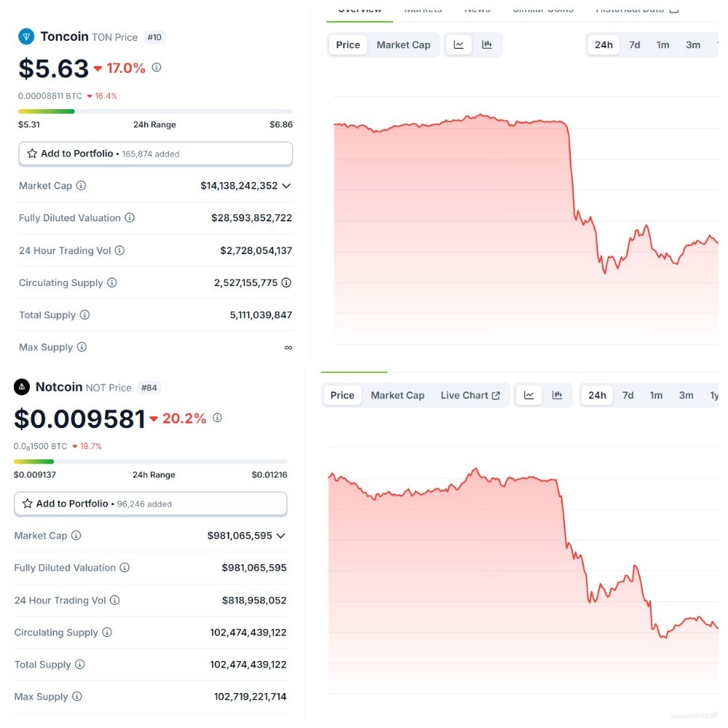Viewport: 728px width, 728px height.
Task: Open Notcoin Live Chart link
Action: pos(470,395)
